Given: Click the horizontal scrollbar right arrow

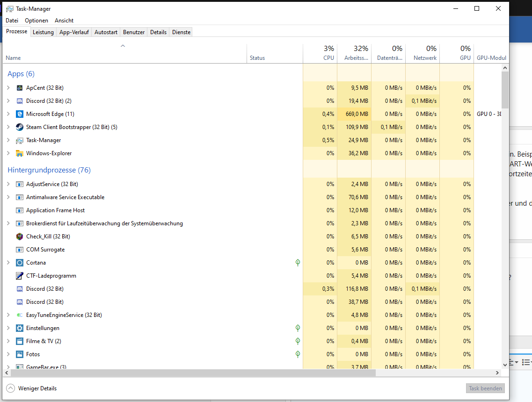Looking at the screenshot, I should (497, 373).
